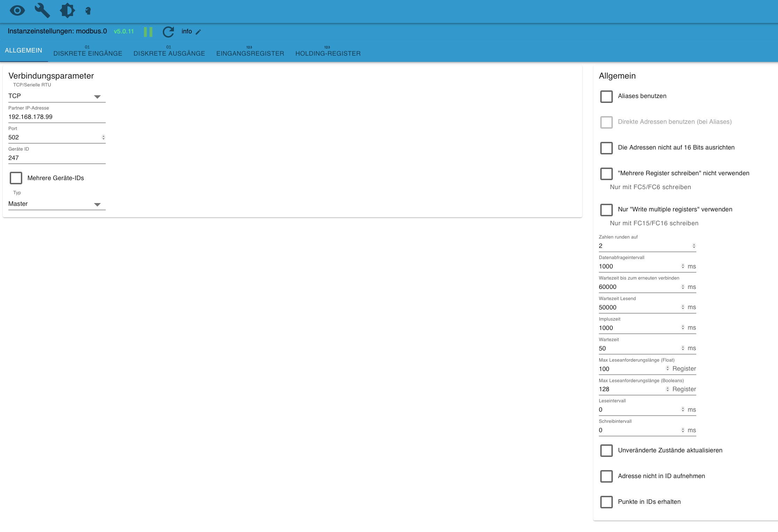This screenshot has width=778, height=532.
Task: Check the 'Mehrere Geräte-IDs' box
Action: tap(16, 178)
